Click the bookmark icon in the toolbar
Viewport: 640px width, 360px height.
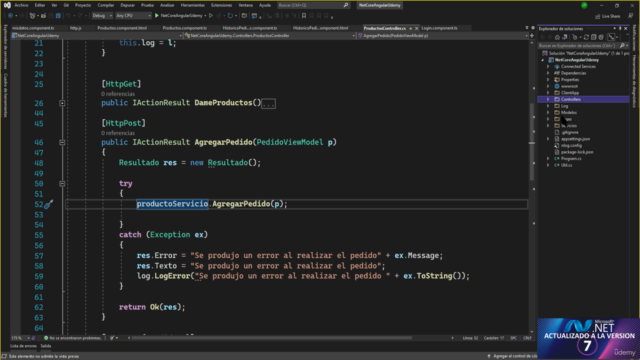304,16
